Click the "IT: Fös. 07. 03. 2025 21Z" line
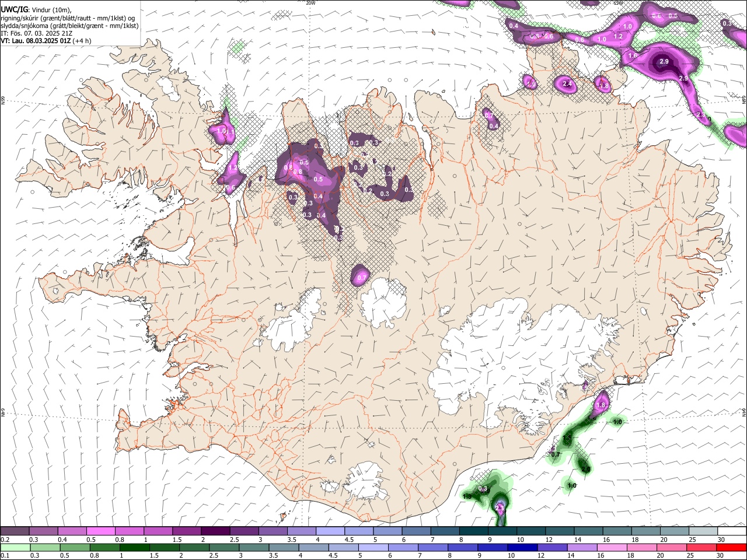747x560 pixels. pos(36,33)
